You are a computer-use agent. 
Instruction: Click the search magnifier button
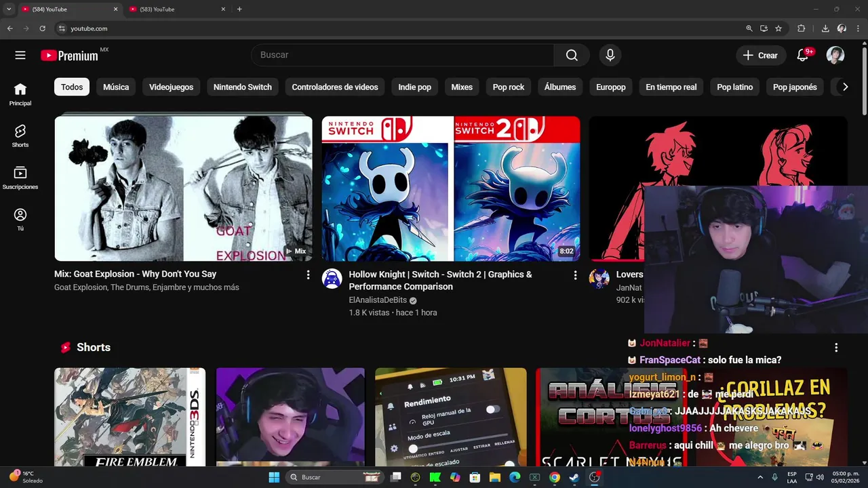click(x=572, y=55)
